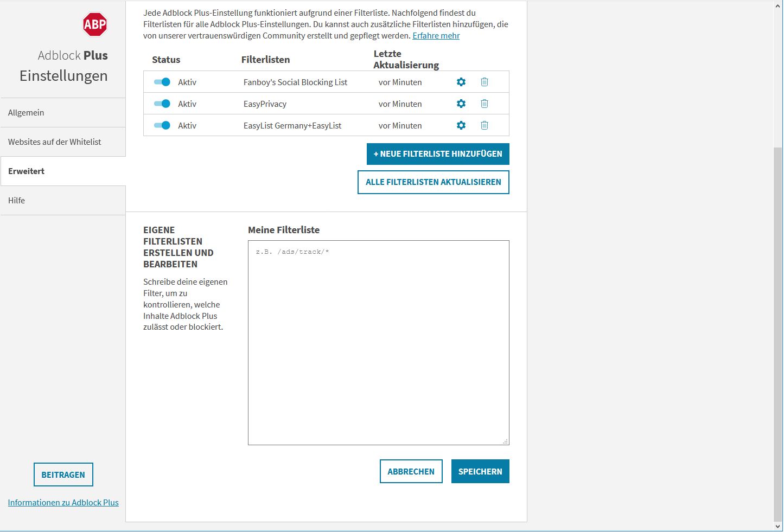
Task: Click the EasyList Germany+EasyList name
Action: [292, 126]
